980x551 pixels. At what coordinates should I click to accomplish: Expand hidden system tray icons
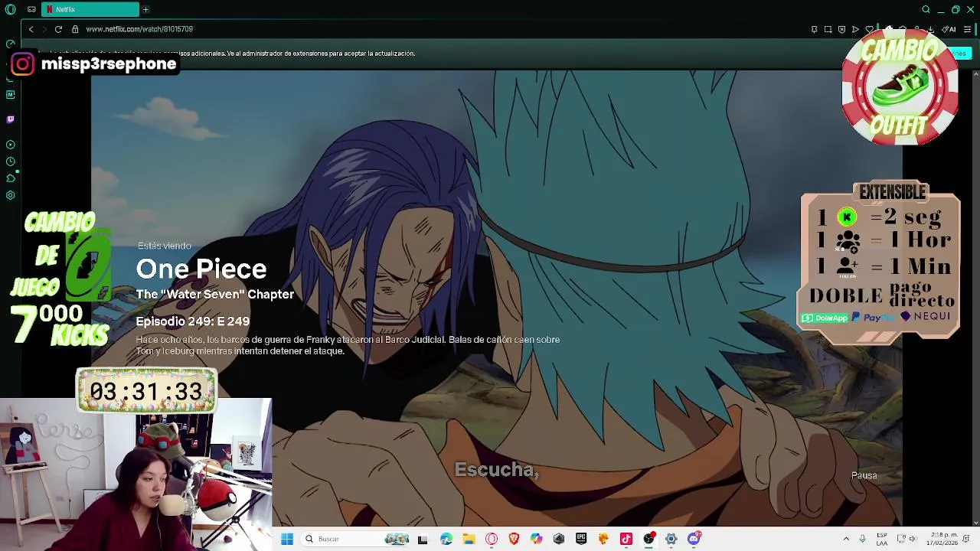pyautogui.click(x=846, y=539)
